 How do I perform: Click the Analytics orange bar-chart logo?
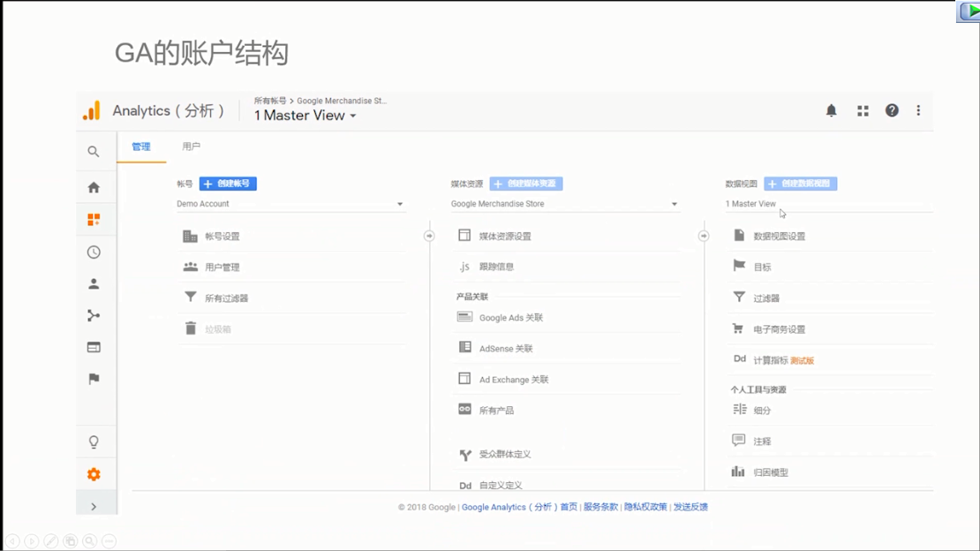coord(91,110)
